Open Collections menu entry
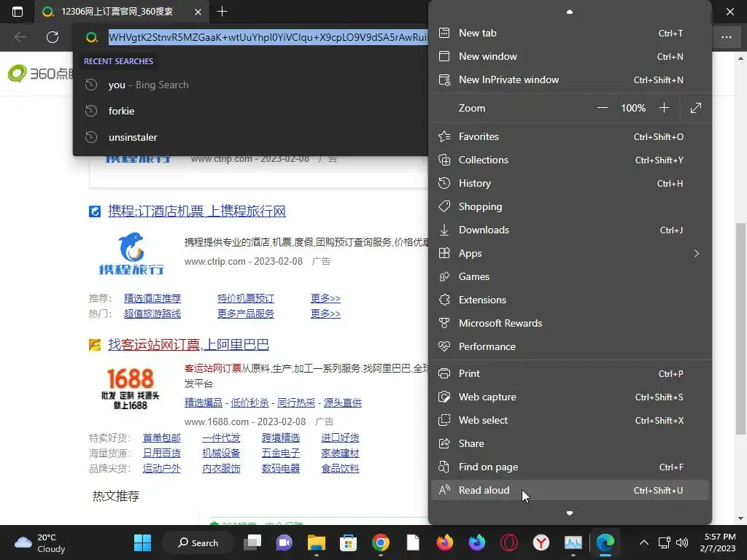The image size is (747, 560). point(569,160)
